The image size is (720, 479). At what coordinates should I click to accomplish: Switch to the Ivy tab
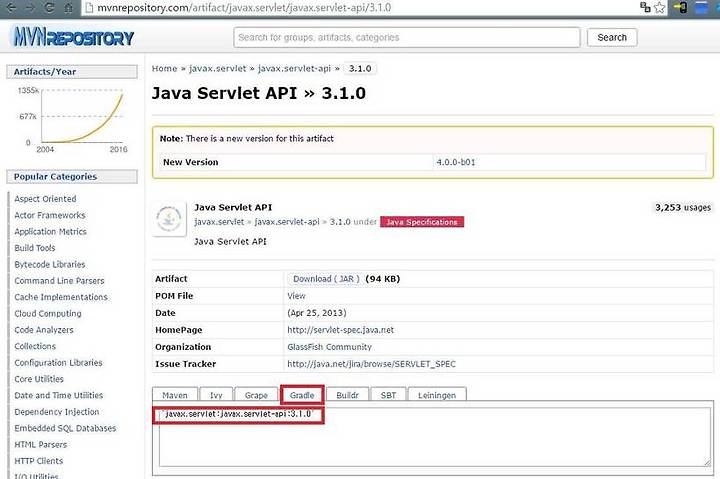(x=216, y=395)
